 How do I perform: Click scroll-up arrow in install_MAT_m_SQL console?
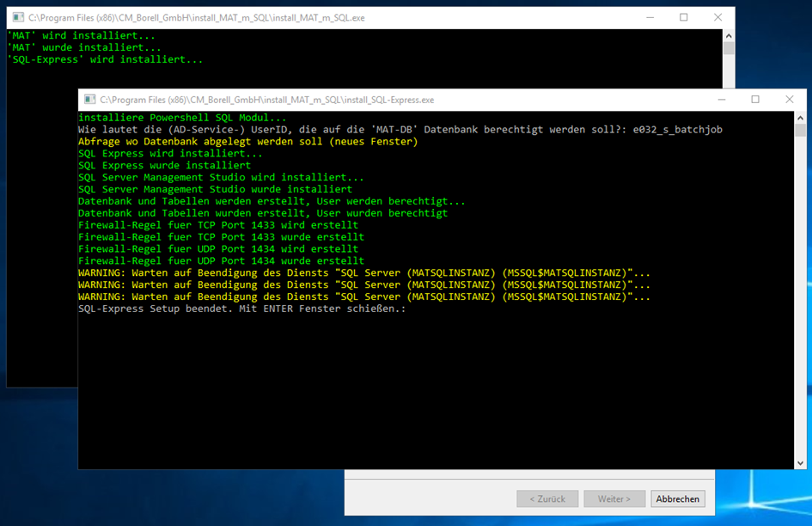[729, 36]
